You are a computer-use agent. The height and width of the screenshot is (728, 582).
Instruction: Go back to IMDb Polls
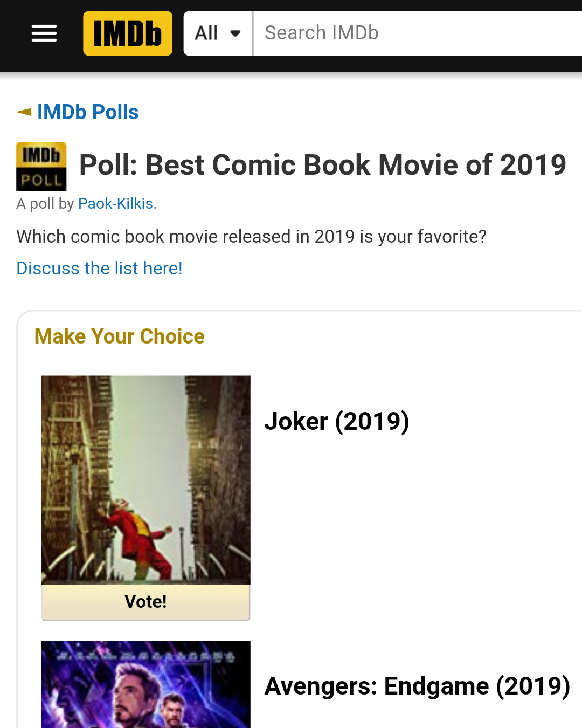tap(87, 112)
